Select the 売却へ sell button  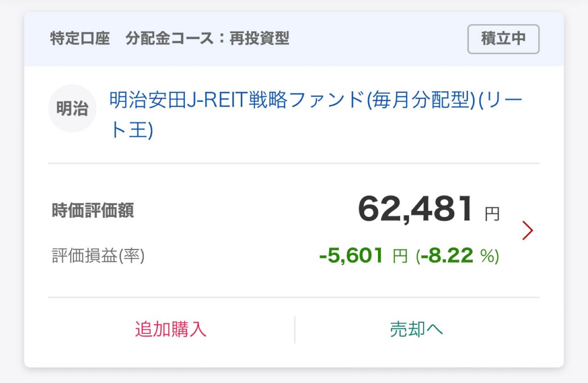point(416,329)
